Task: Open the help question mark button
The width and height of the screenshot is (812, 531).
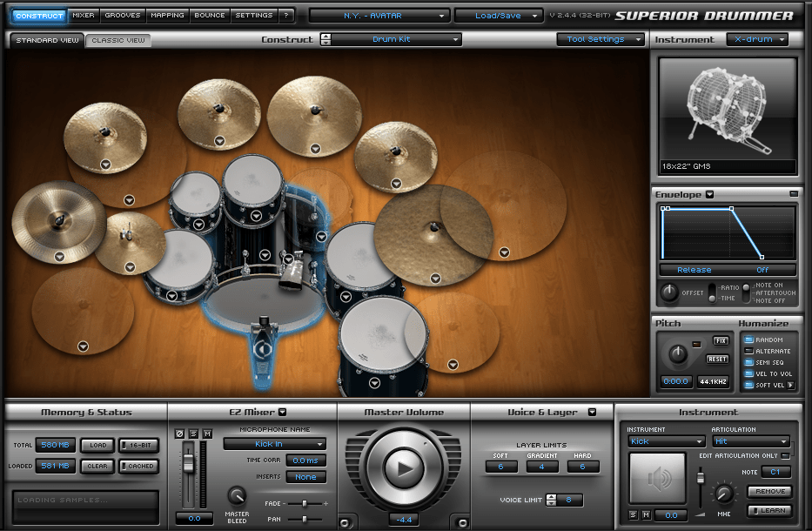Action: [x=286, y=15]
